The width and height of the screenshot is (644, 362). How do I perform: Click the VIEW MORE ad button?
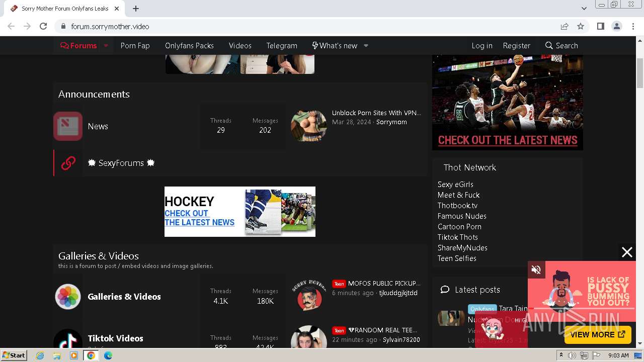(598, 335)
